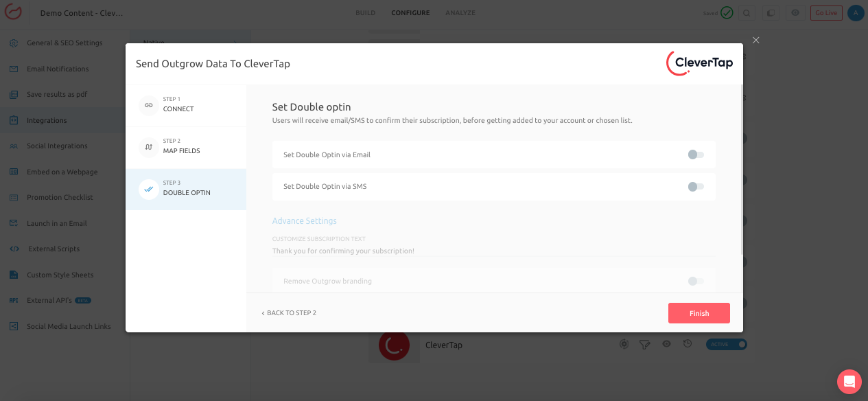Edit the customize subscription text field

(x=493, y=251)
